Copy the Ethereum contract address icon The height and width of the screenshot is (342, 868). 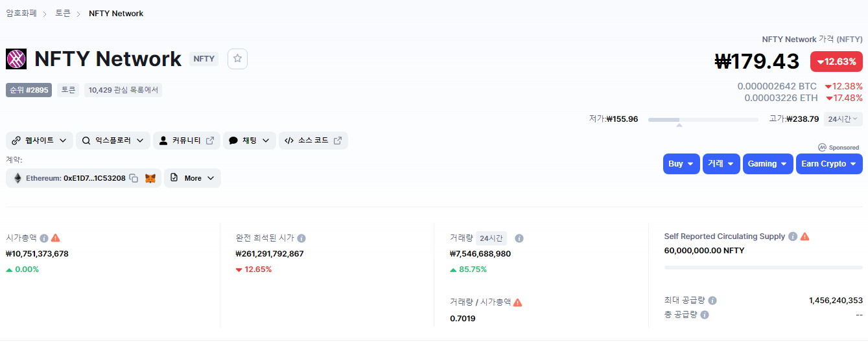(x=134, y=178)
